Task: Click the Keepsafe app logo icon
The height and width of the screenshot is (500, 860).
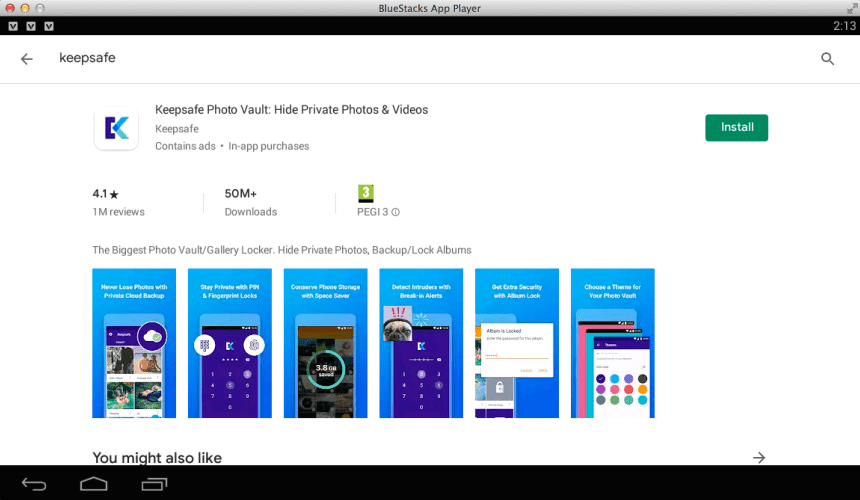Action: coord(116,128)
